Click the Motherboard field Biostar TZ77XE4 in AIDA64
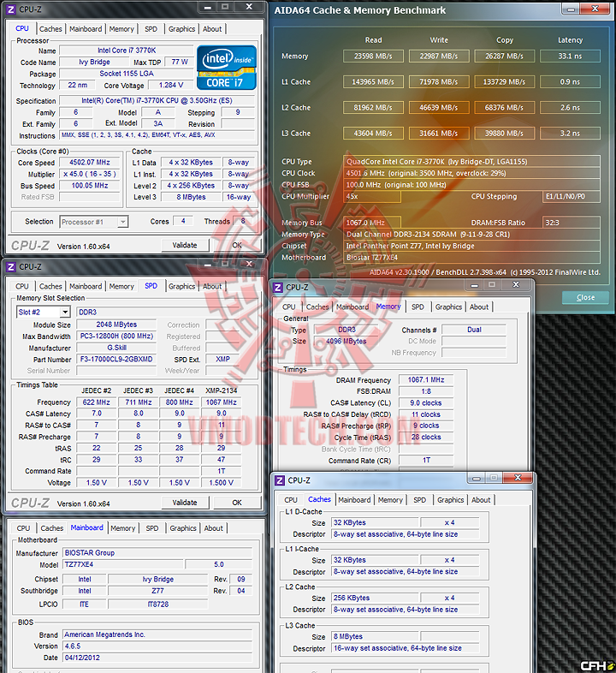 (471, 258)
